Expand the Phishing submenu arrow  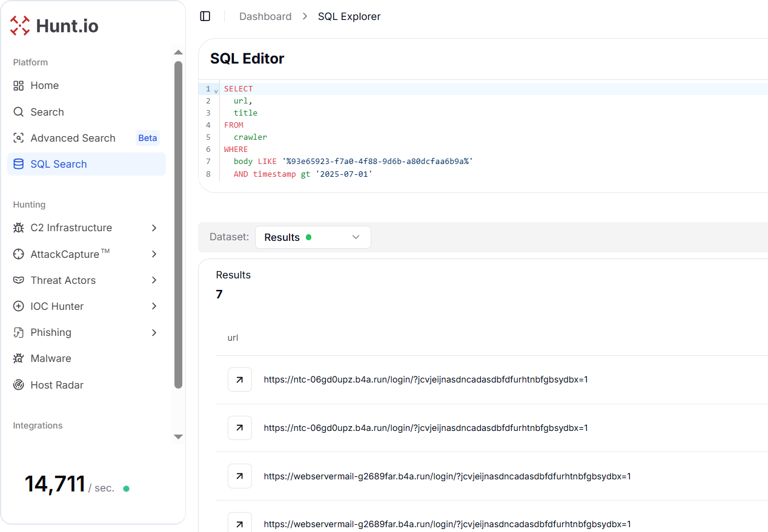[x=154, y=332]
